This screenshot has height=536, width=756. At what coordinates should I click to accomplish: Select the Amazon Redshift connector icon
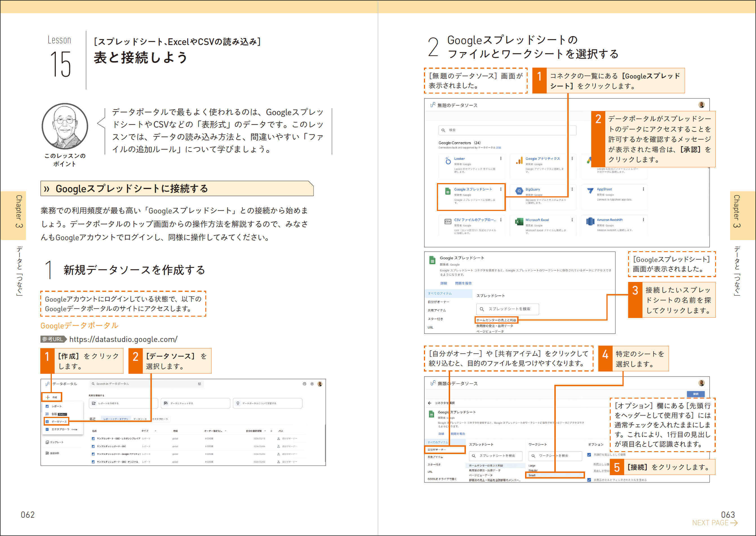coord(590,221)
